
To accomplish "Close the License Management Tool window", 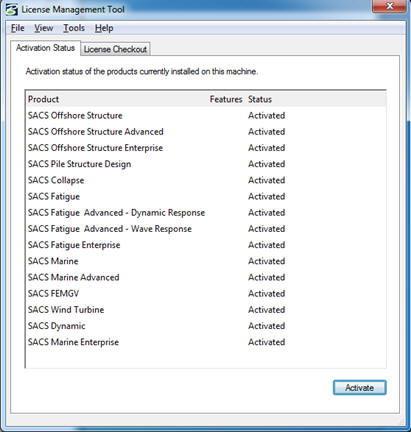I will (390, 6).
